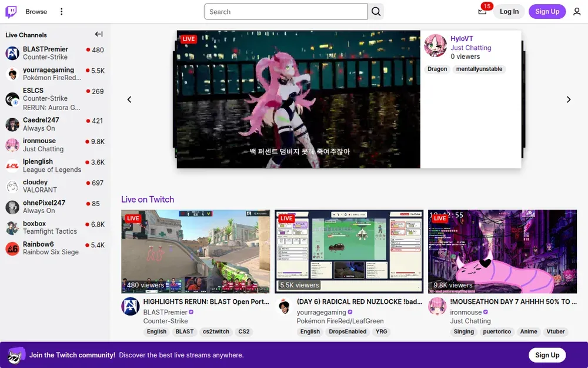The height and width of the screenshot is (368, 588).
Task: Open ohnePixel247 avatar in sidebar
Action: click(x=12, y=207)
